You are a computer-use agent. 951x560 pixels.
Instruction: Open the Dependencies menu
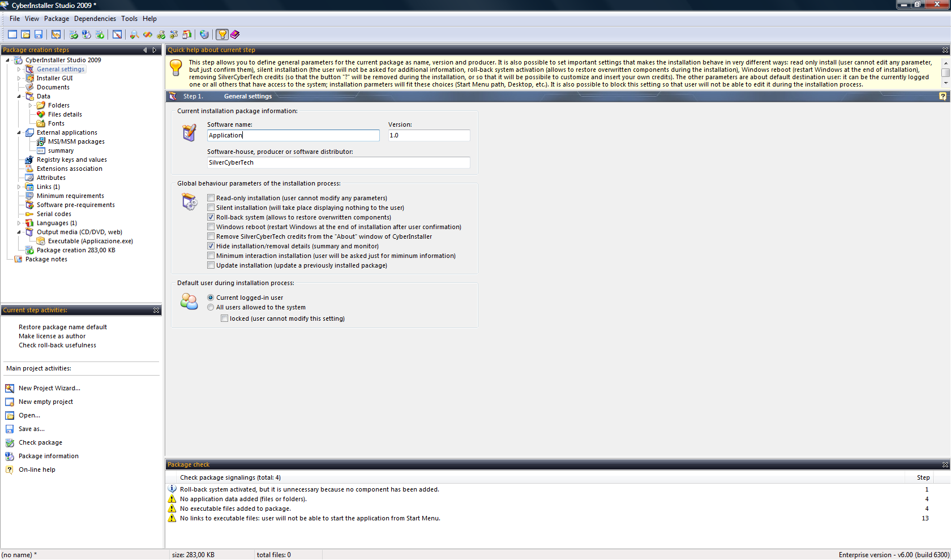pyautogui.click(x=95, y=19)
